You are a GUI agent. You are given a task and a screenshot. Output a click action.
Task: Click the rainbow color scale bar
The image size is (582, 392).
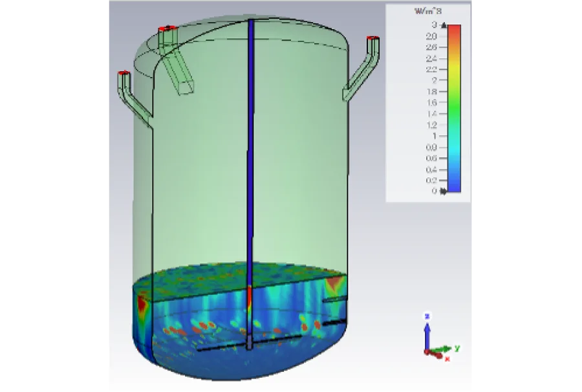(x=455, y=109)
